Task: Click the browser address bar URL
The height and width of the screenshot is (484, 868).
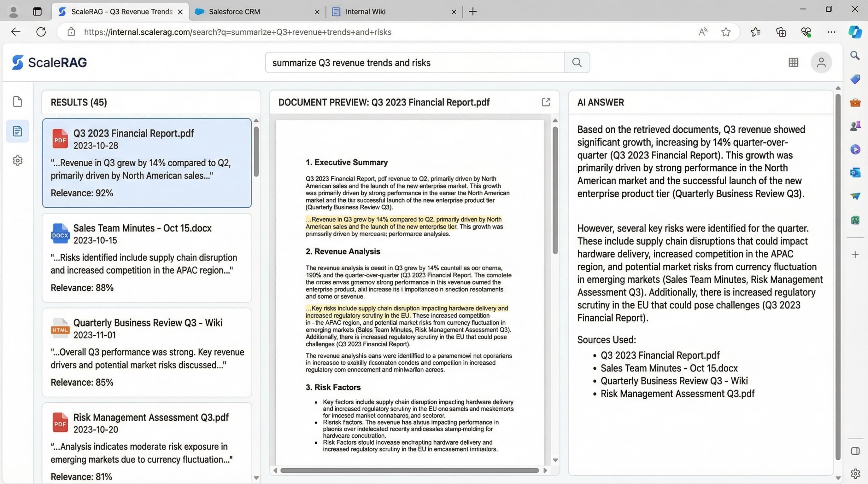Action: point(238,32)
